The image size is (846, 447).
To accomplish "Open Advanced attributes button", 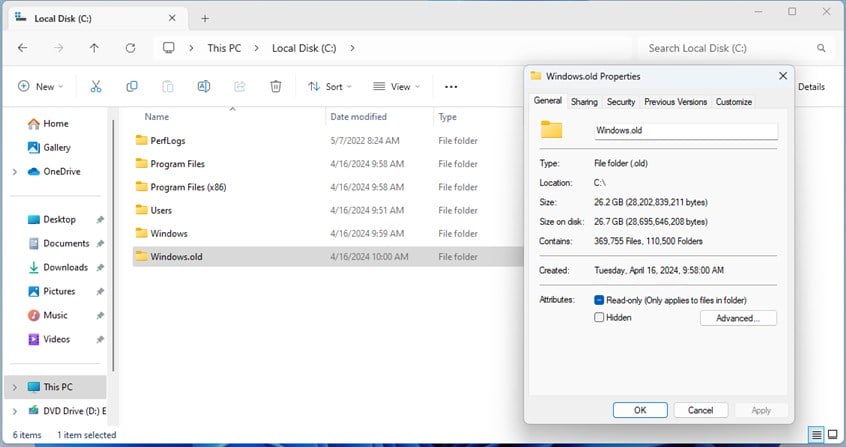I will [738, 318].
